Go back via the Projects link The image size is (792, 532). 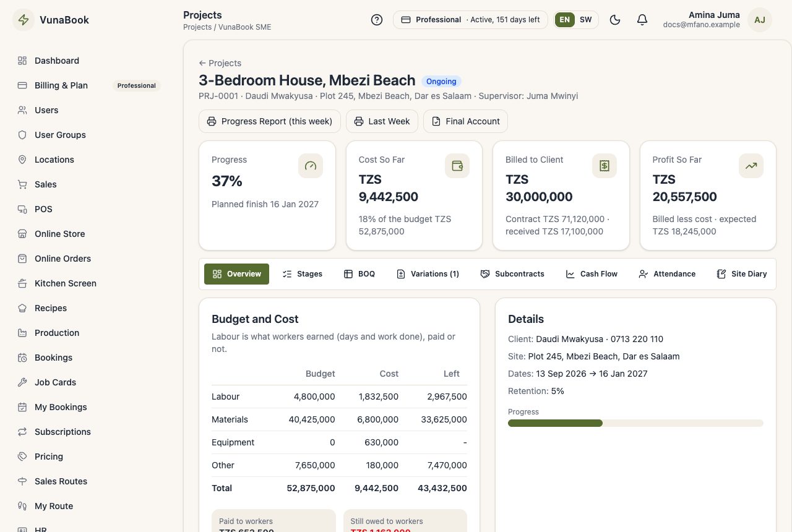click(220, 63)
